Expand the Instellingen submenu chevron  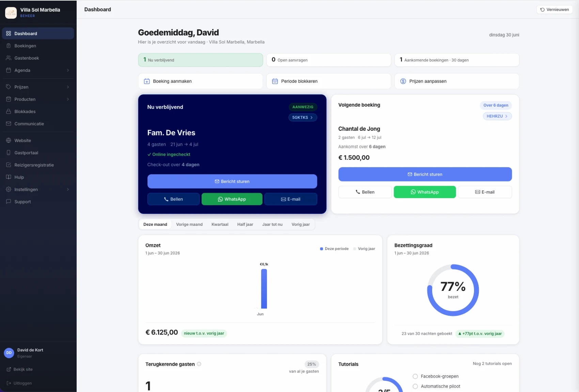click(68, 189)
